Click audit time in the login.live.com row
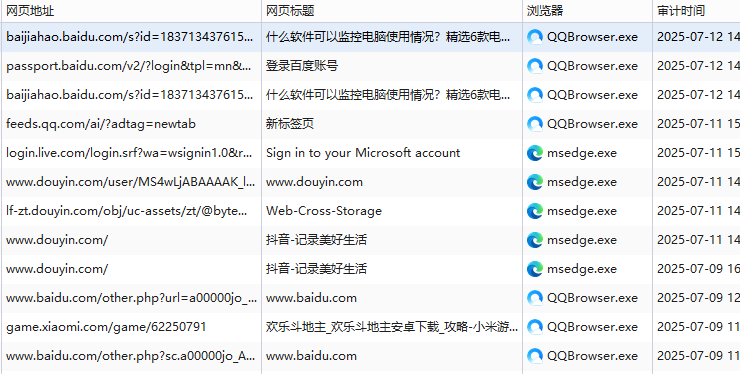Image resolution: width=740 pixels, height=374 pixels. click(698, 153)
